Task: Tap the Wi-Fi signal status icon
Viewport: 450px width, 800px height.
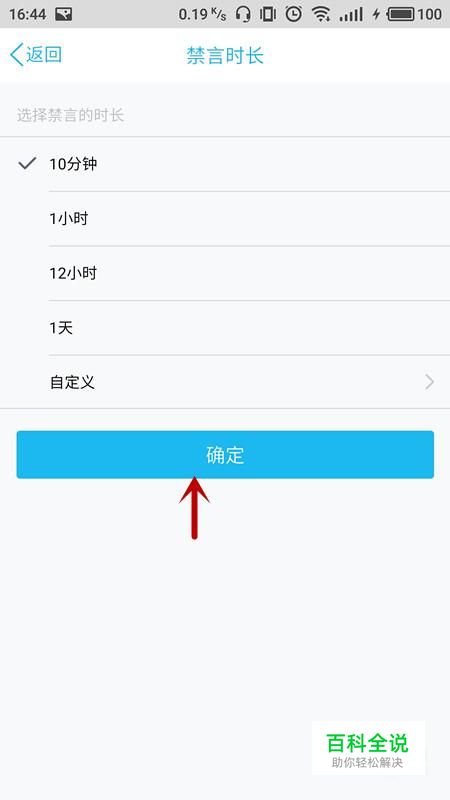Action: tap(321, 14)
